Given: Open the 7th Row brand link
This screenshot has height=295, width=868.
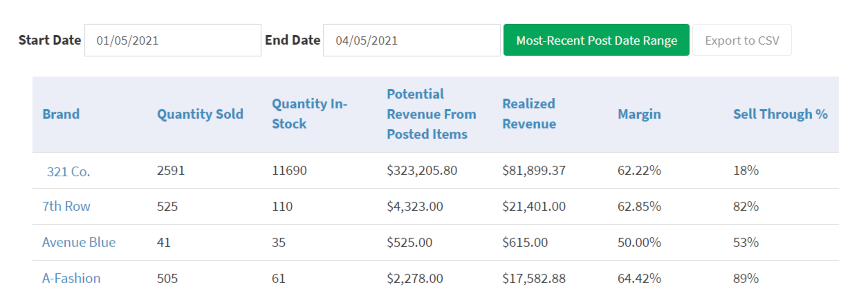Looking at the screenshot, I should (x=66, y=206).
